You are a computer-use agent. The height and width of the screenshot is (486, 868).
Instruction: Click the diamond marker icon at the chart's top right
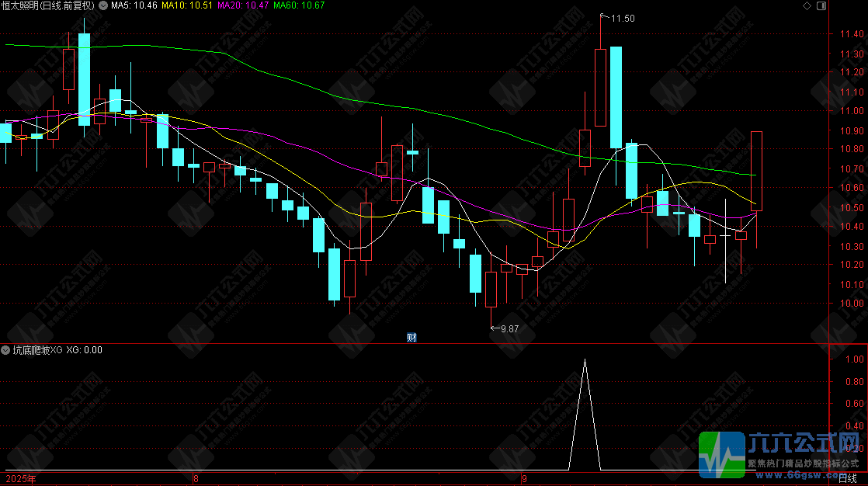tap(807, 5)
